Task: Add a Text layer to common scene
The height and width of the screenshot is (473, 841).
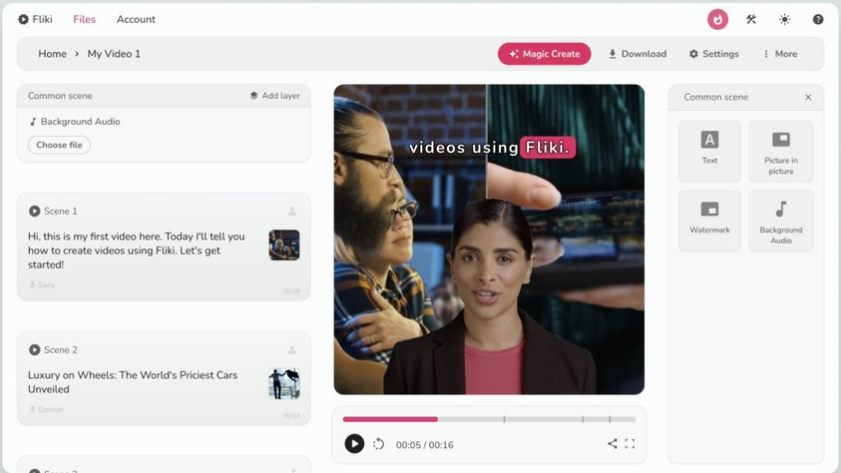Action: tap(709, 151)
